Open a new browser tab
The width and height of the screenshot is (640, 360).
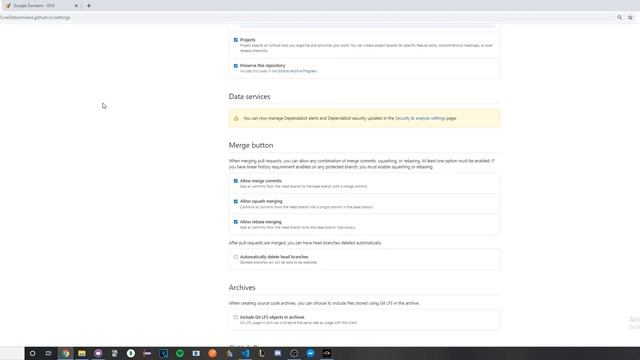[89, 6]
